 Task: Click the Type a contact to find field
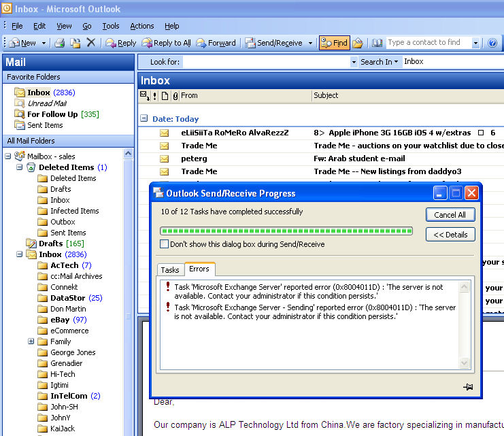[x=429, y=42]
